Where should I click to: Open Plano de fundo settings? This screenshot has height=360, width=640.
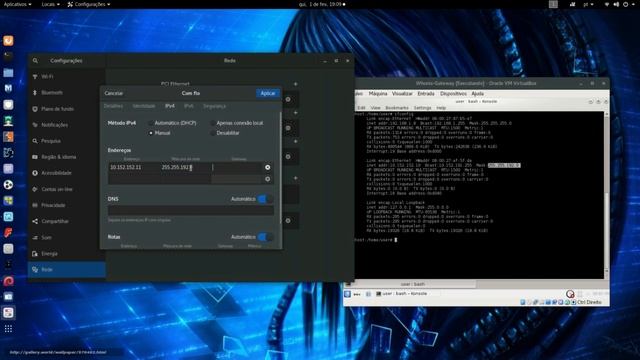tap(67, 109)
